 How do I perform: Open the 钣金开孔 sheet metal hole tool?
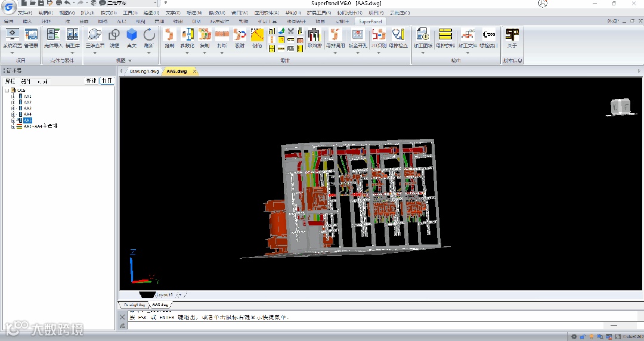point(357,38)
